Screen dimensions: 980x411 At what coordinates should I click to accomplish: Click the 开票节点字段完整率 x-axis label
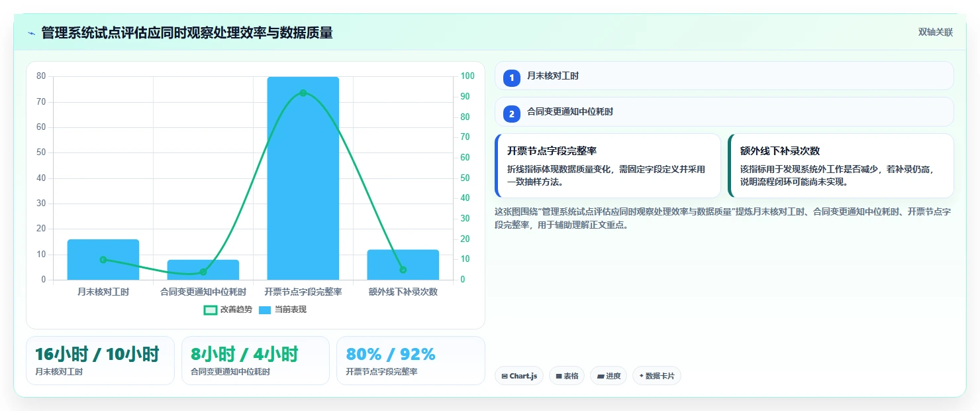coord(303,292)
